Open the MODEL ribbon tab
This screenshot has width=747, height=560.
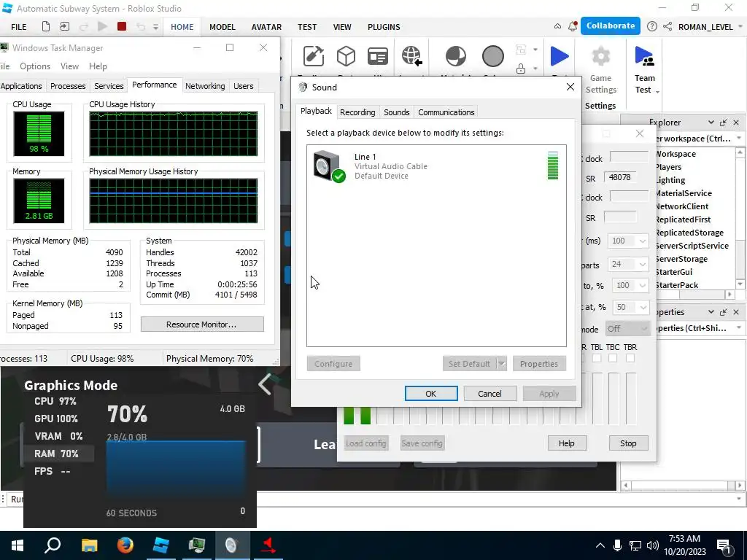[x=222, y=27]
